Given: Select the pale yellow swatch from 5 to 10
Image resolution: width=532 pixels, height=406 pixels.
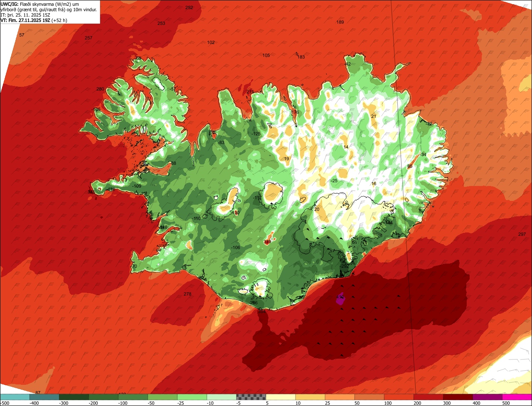Looking at the screenshot, I should click(x=281, y=397).
